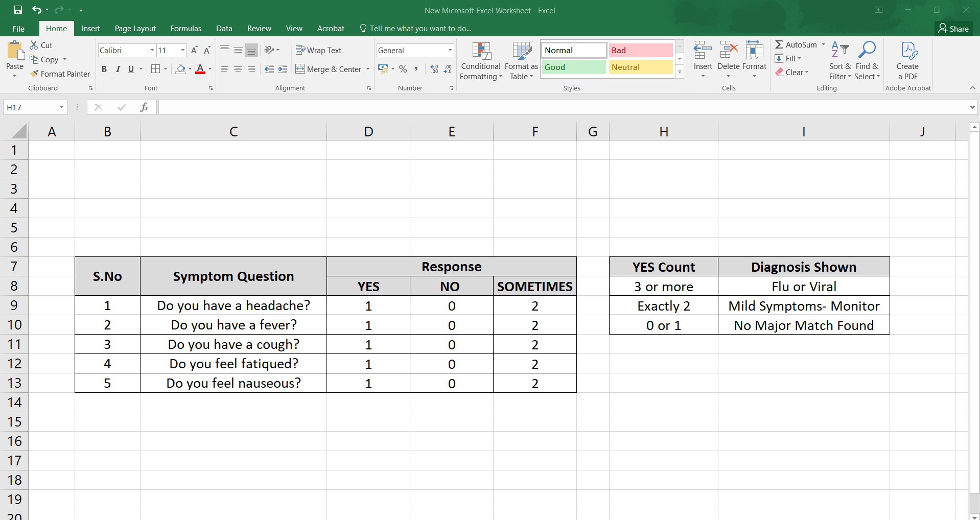The height and width of the screenshot is (520, 980).
Task: Click the Format Painter brush icon
Action: (34, 74)
